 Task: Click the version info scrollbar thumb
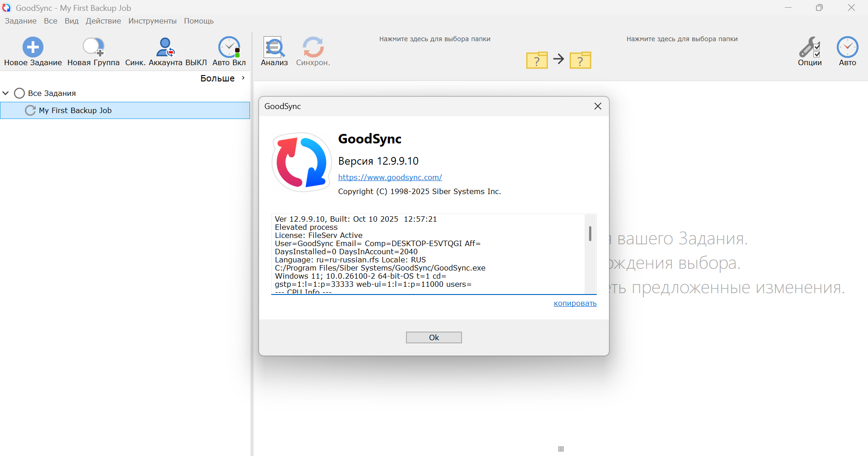590,233
